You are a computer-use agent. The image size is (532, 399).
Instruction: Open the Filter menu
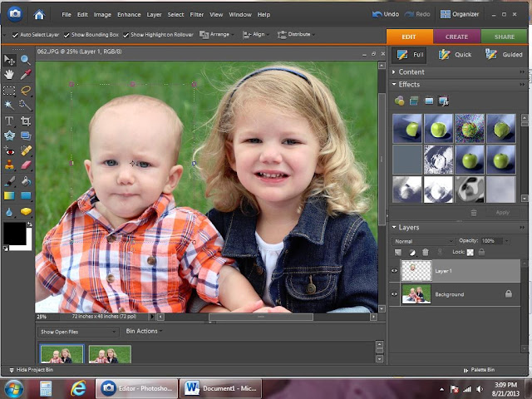click(196, 14)
